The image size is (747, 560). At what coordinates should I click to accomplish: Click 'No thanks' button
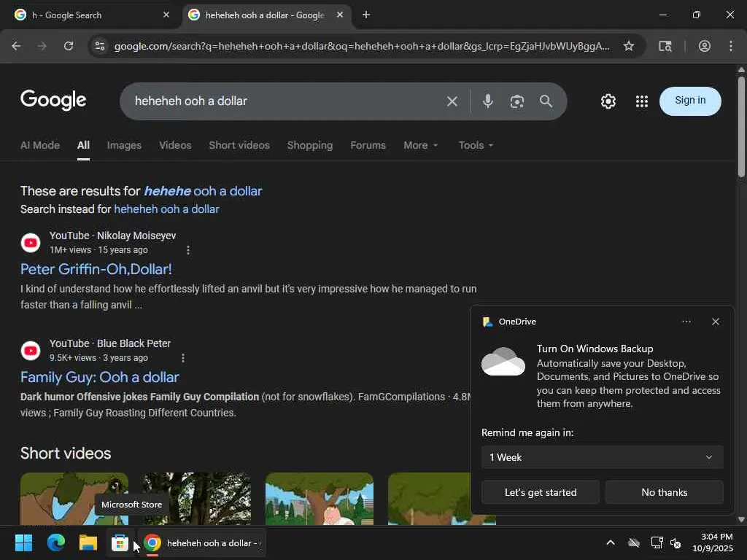pos(664,492)
